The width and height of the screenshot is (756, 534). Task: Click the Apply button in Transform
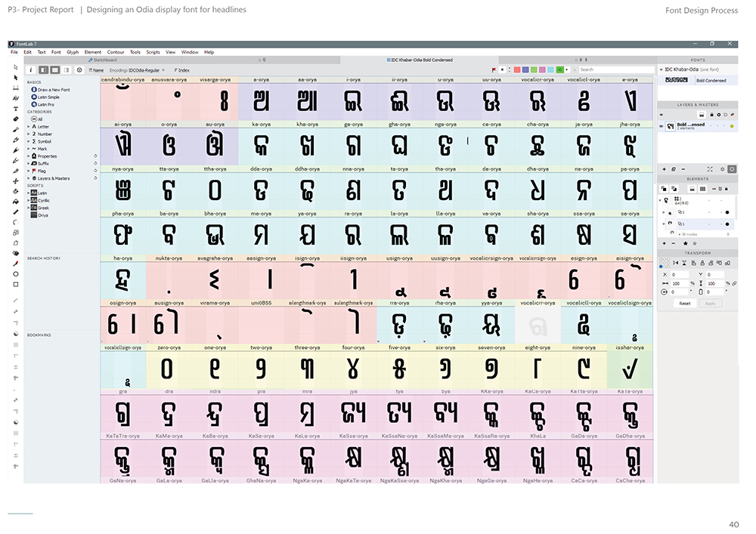pyautogui.click(x=710, y=304)
